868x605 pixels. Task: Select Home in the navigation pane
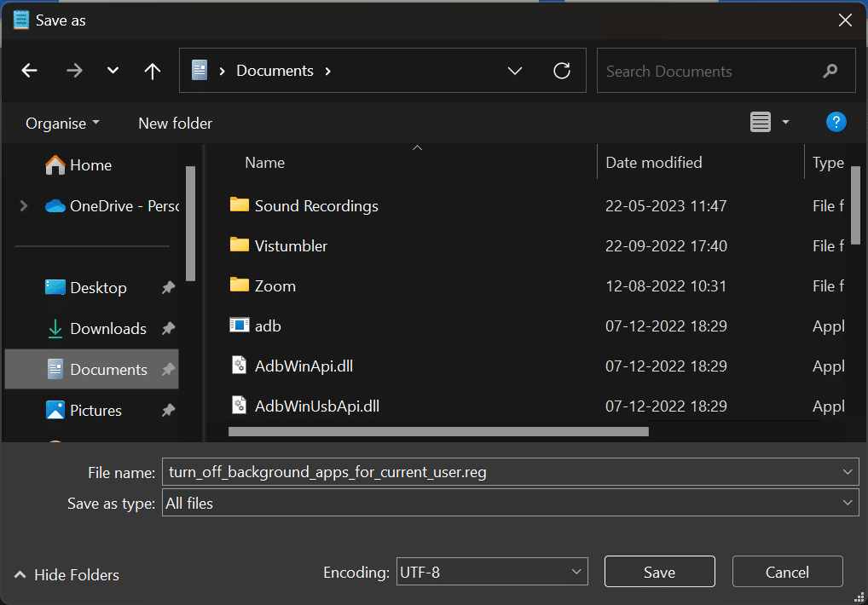point(90,164)
